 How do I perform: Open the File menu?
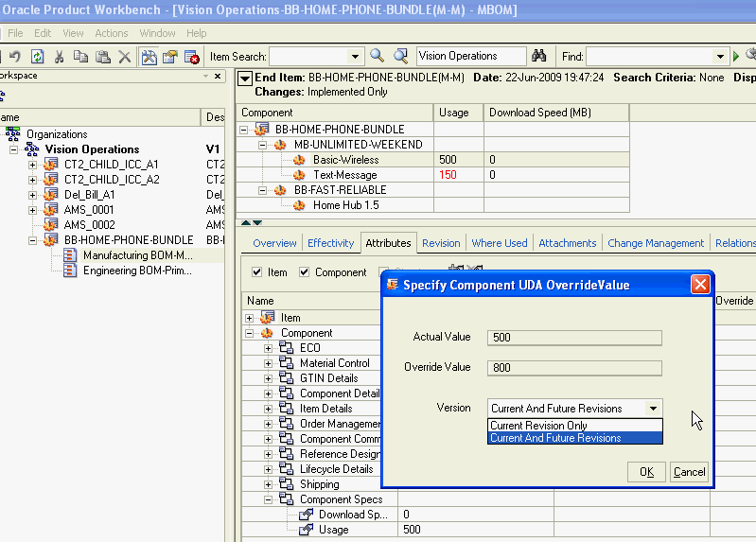[15, 33]
